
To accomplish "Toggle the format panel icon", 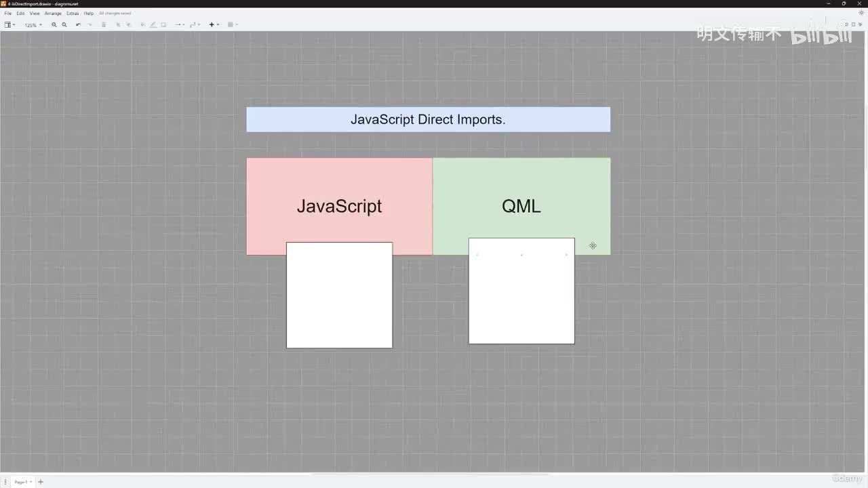I will (x=853, y=24).
